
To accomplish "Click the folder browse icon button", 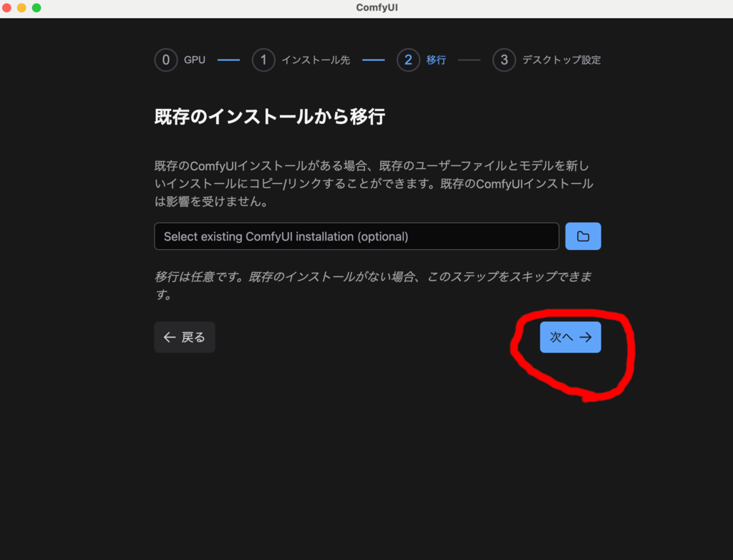I will point(583,236).
